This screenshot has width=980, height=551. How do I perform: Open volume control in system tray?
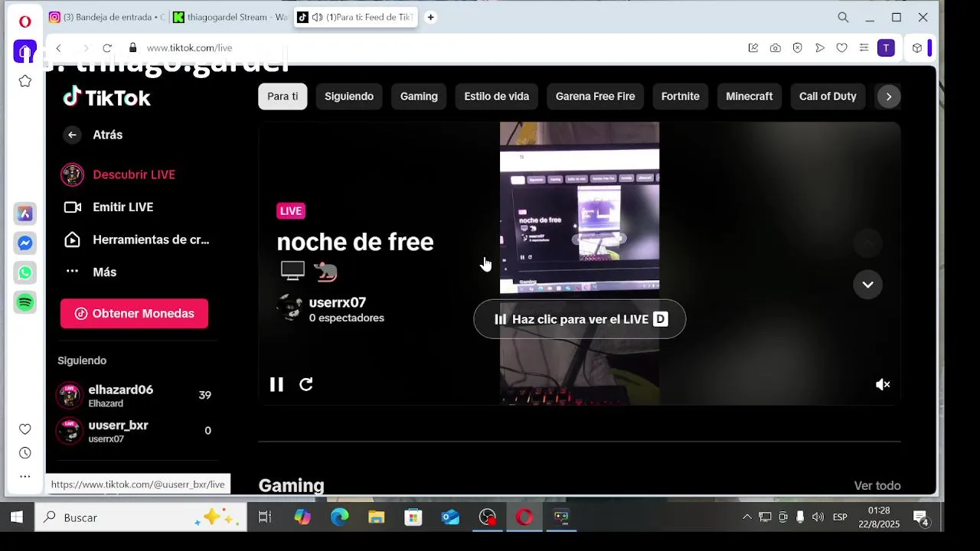pyautogui.click(x=818, y=517)
